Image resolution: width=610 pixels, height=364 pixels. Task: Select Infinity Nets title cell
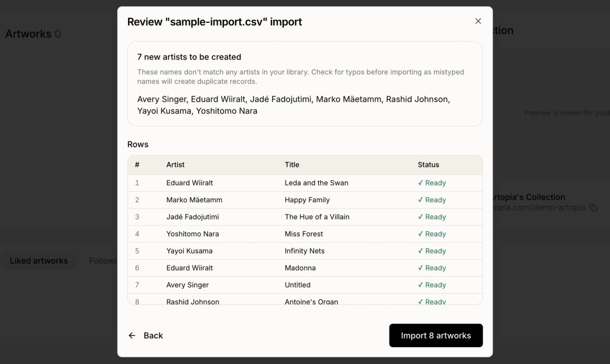point(304,251)
